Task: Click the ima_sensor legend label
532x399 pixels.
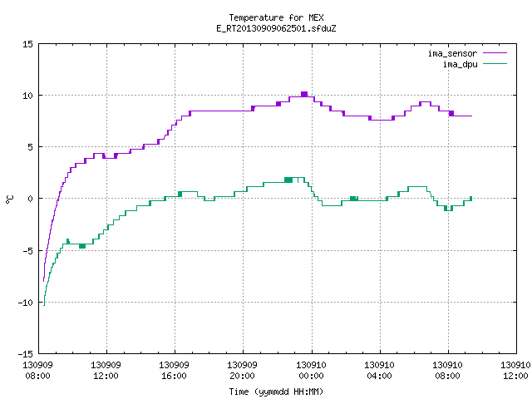Action: [x=452, y=53]
